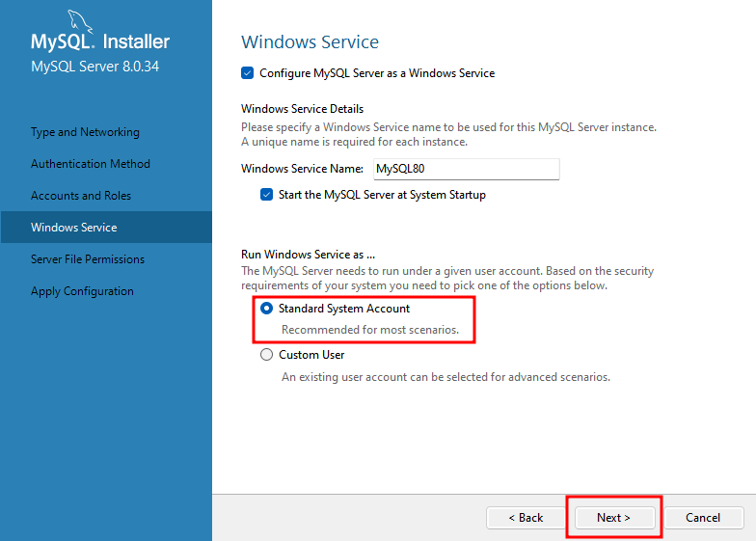Open the Server File Permissions step

(x=87, y=258)
